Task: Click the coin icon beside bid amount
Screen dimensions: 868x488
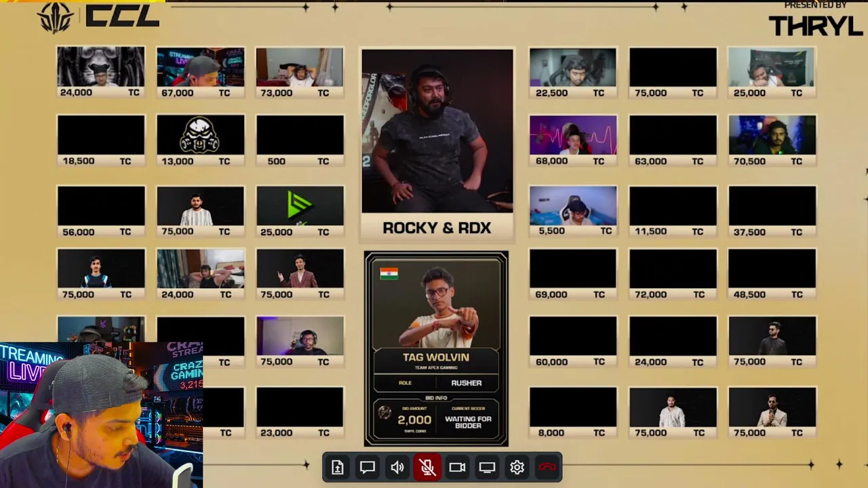Action: (384, 413)
